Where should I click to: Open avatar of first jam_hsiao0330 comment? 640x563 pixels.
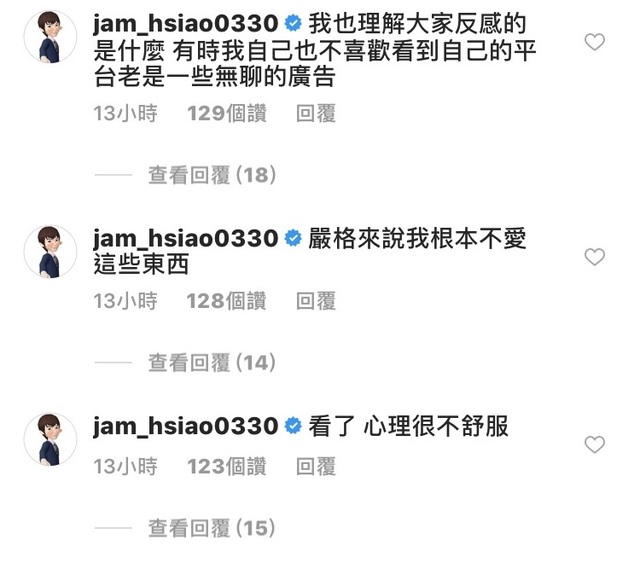pyautogui.click(x=50, y=37)
